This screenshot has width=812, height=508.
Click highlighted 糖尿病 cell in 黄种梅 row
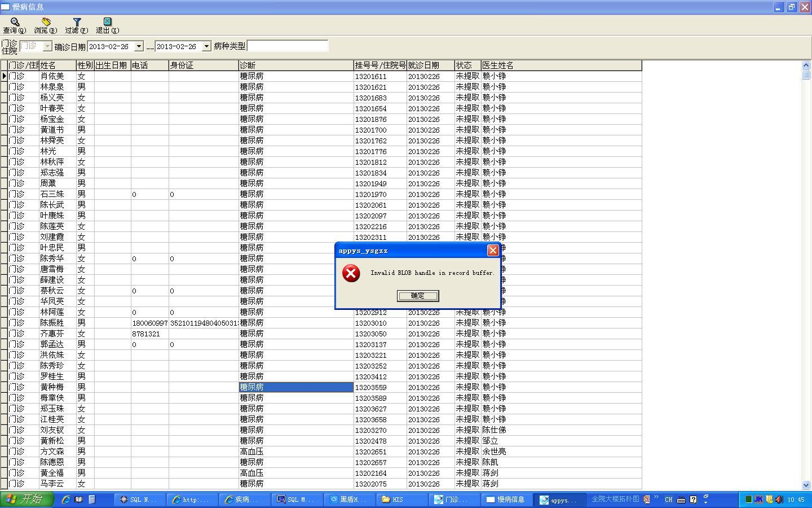click(x=296, y=387)
